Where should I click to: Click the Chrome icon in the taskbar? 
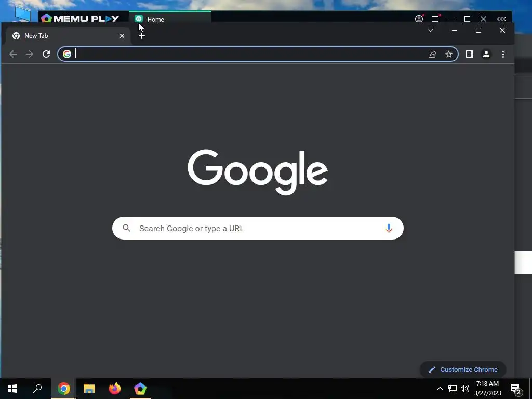(x=63, y=389)
